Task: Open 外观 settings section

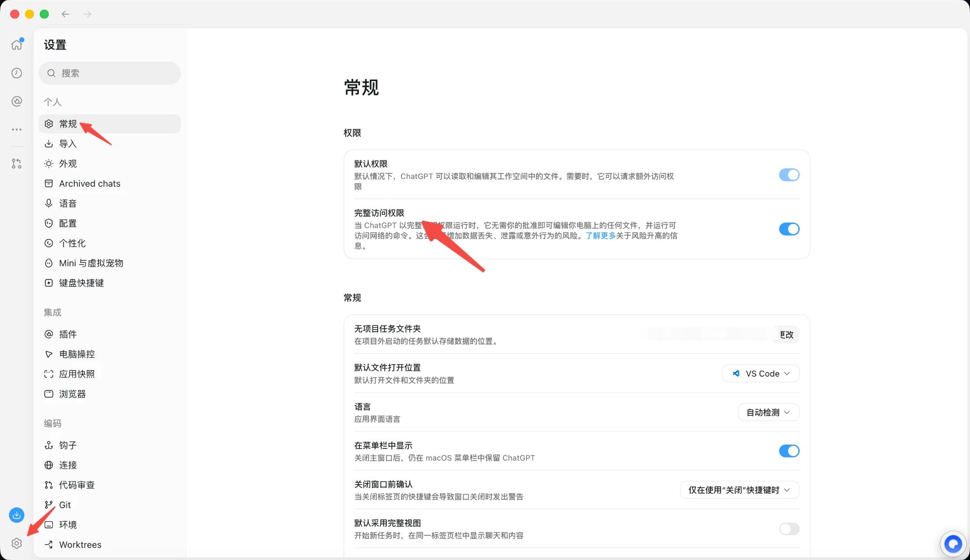Action: click(x=110, y=164)
